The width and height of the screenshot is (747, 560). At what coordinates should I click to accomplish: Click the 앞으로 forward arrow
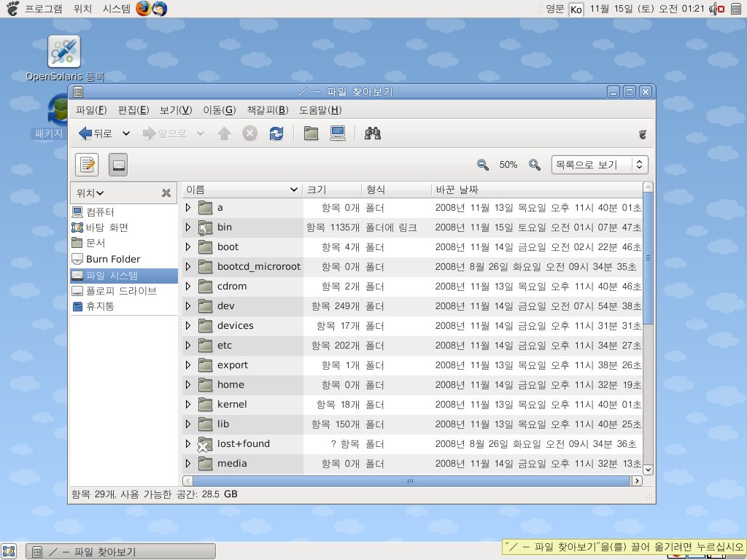tap(164, 133)
